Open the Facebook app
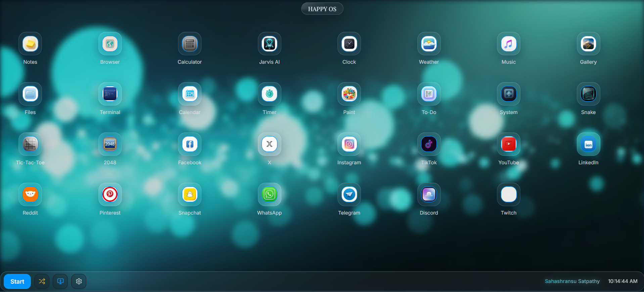Image resolution: width=644 pixels, height=292 pixels. (x=190, y=144)
